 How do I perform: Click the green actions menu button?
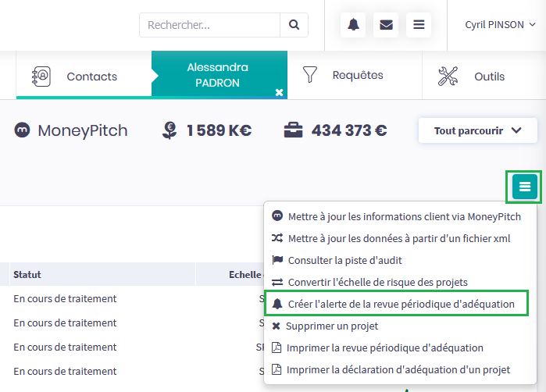pos(524,187)
